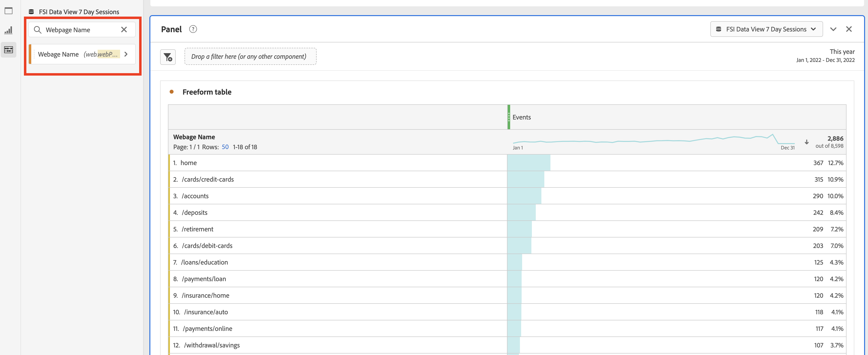
Task: Change Rows count value 50
Action: (x=225, y=147)
